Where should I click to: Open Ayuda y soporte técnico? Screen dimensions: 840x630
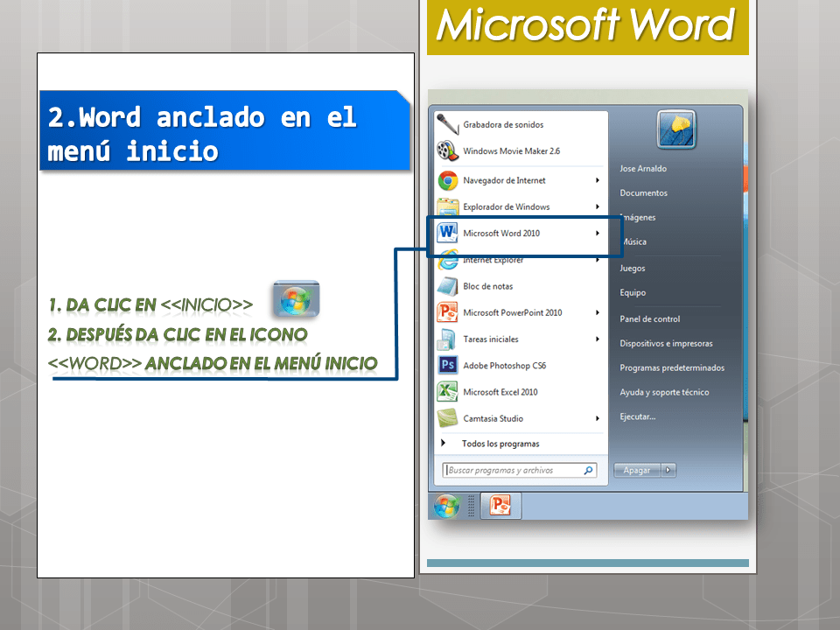(664, 392)
